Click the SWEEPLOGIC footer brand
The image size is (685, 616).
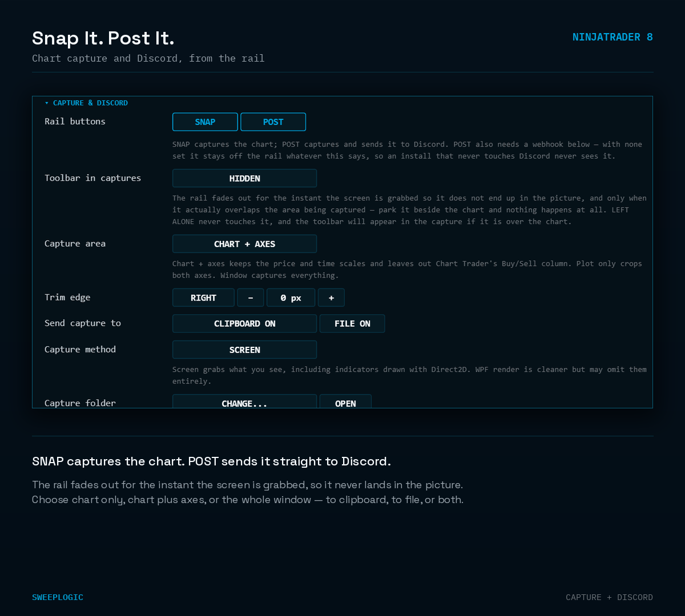point(58,597)
